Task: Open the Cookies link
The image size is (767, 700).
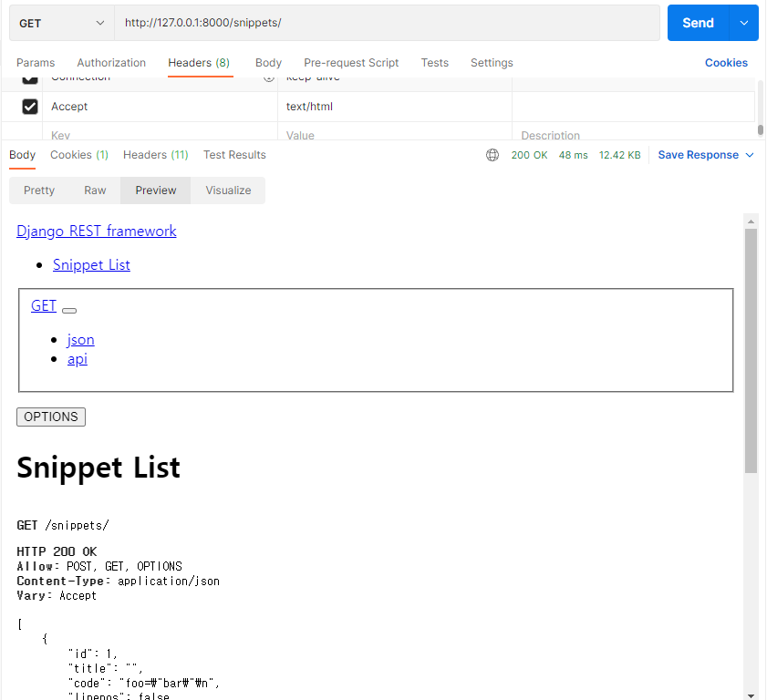Action: tap(726, 63)
